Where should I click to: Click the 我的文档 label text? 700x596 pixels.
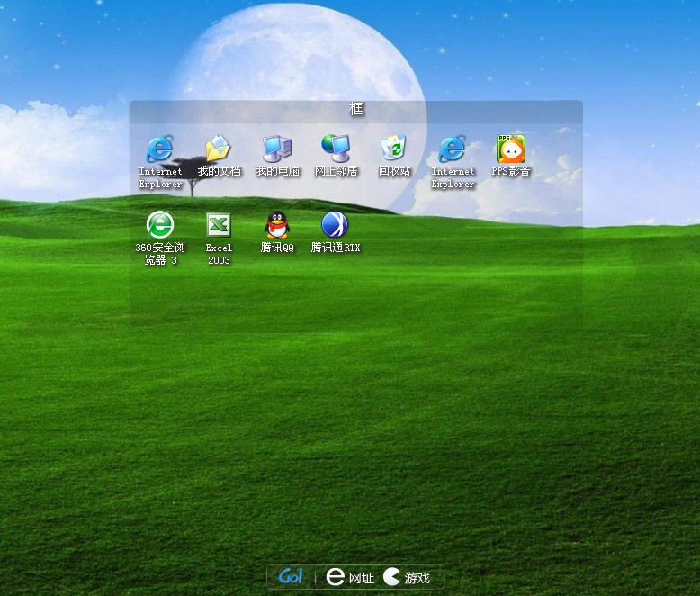(x=219, y=171)
